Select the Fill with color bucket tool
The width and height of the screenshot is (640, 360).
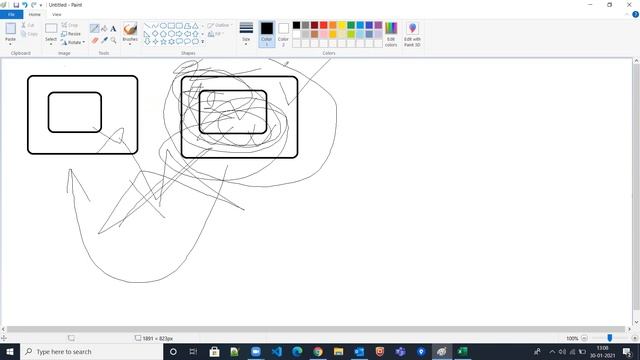[x=104, y=29]
